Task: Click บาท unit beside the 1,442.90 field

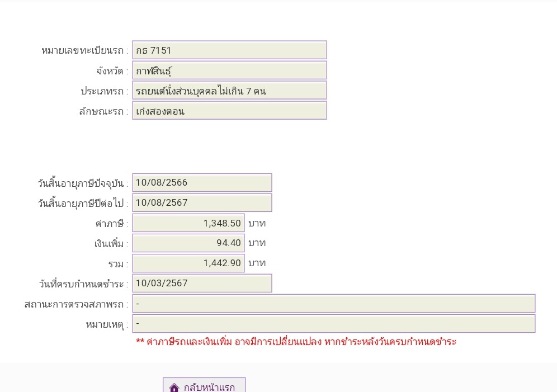Action: click(257, 263)
